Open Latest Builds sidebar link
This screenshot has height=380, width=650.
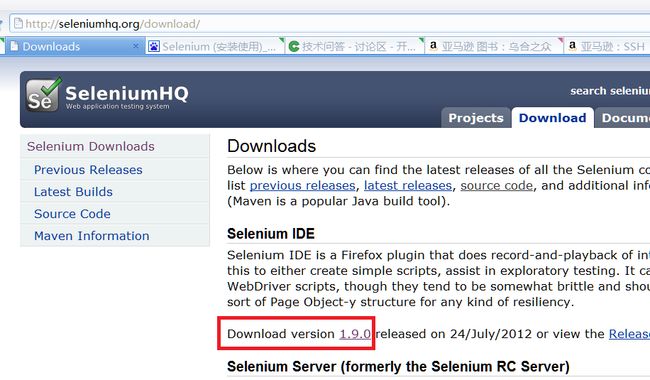pos(73,192)
